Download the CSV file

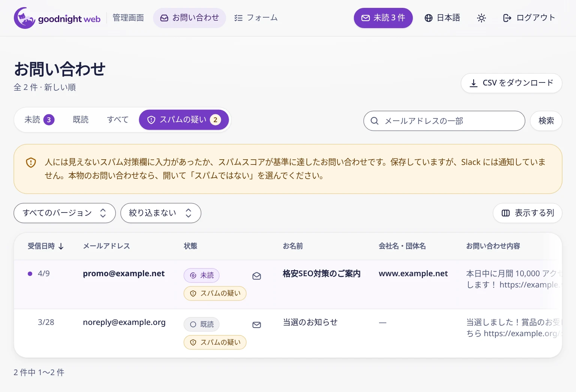(x=511, y=83)
